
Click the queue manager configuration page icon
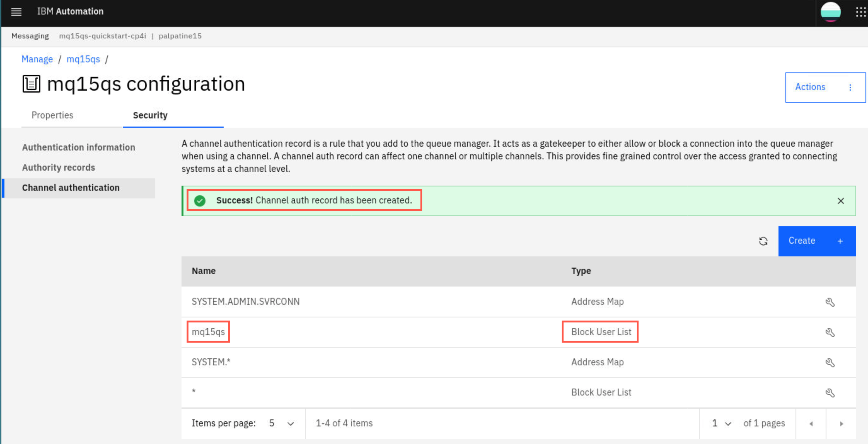coord(31,84)
